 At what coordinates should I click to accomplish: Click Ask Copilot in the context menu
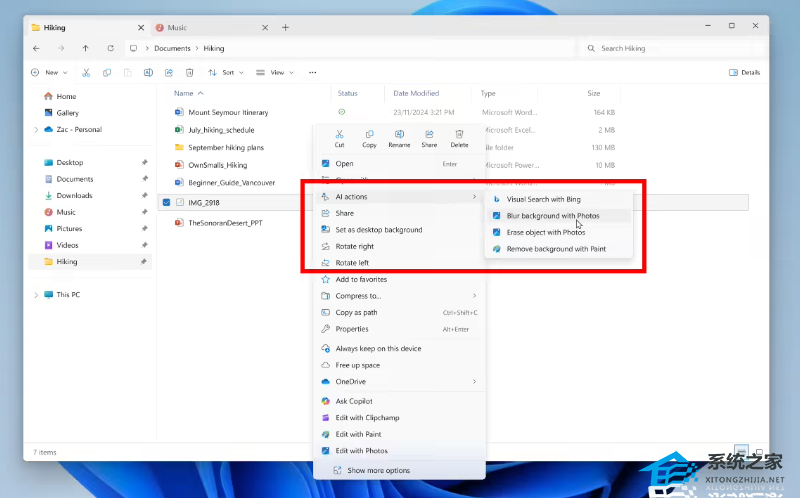pos(354,401)
